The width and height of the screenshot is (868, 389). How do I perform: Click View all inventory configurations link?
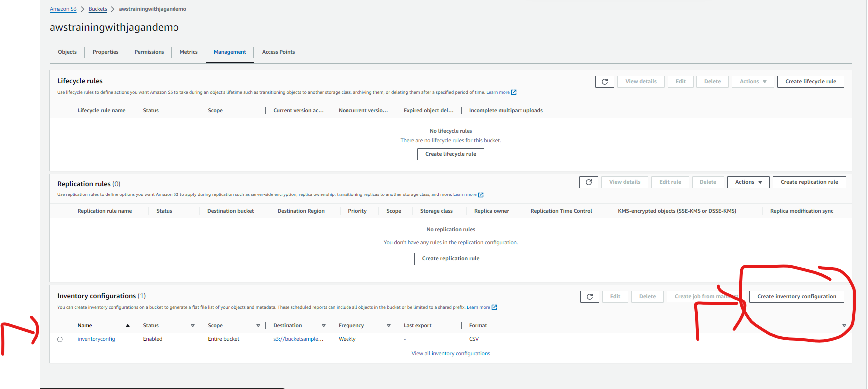[451, 354]
